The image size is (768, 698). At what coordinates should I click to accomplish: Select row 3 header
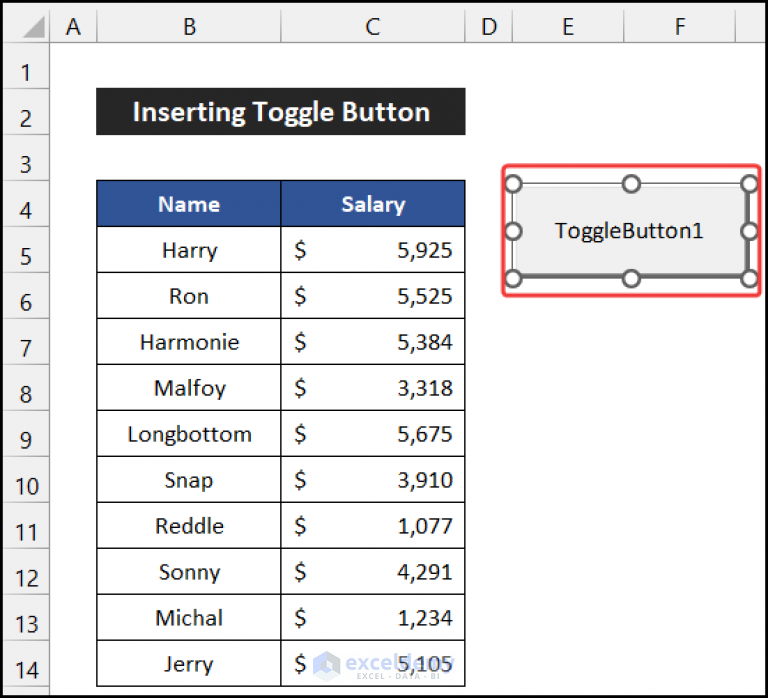click(x=26, y=158)
